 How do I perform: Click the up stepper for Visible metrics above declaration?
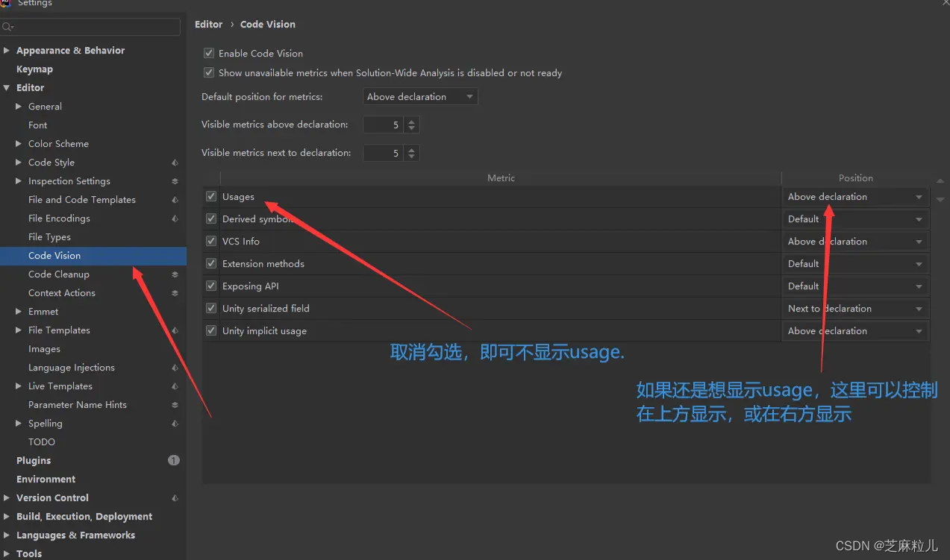(410, 122)
